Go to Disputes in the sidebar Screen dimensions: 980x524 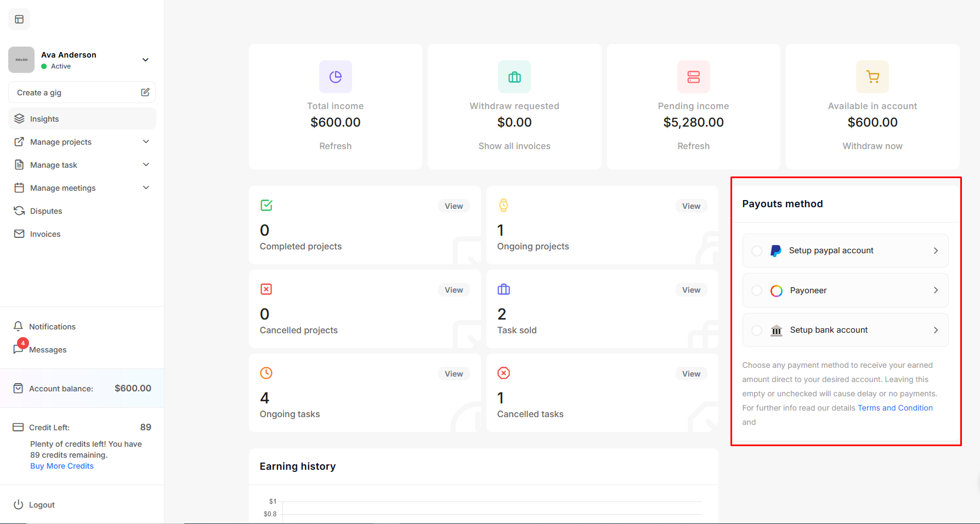46,211
